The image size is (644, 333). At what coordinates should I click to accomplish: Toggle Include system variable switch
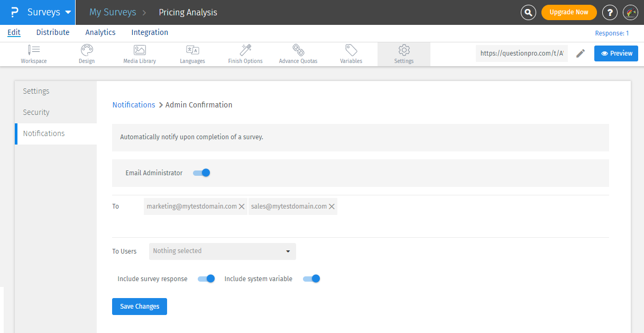(x=311, y=278)
